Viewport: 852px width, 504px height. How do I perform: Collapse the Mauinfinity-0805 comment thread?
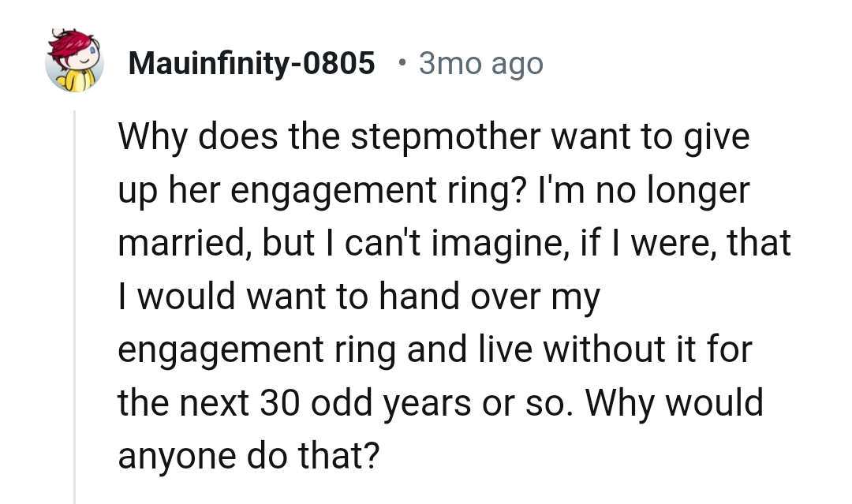pos(75,300)
